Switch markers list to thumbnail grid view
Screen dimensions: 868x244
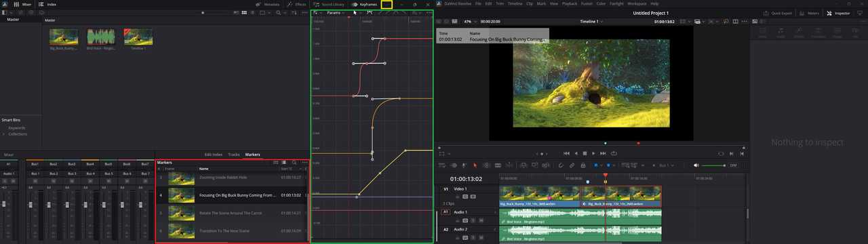277,163
